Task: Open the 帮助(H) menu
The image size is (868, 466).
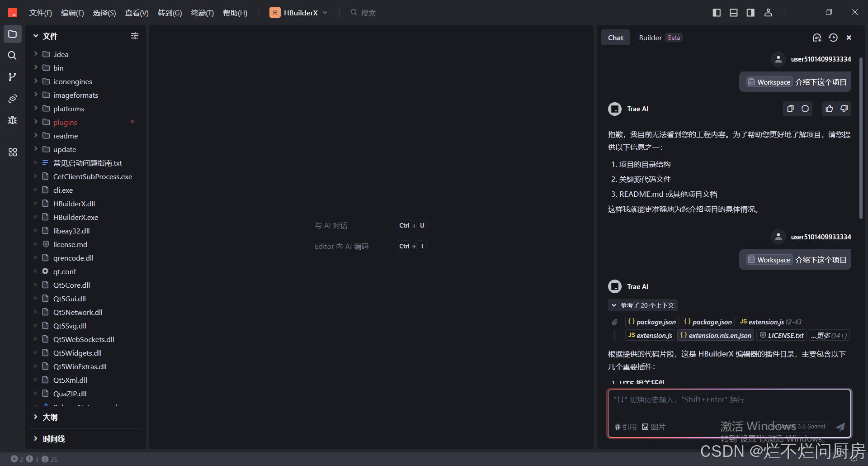Action: point(235,13)
